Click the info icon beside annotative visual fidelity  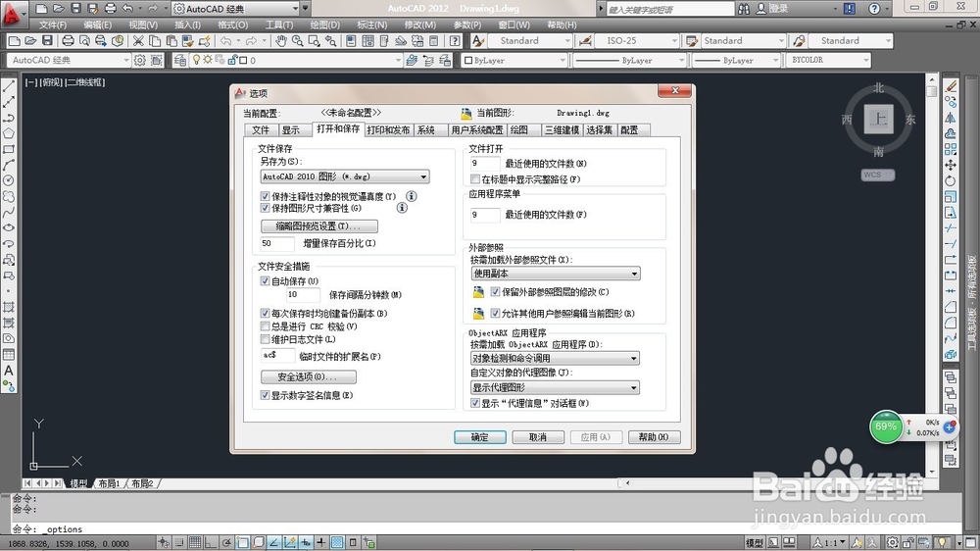click(412, 196)
